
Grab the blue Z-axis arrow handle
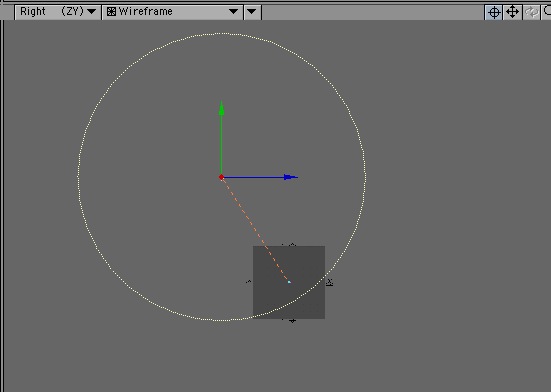point(291,177)
